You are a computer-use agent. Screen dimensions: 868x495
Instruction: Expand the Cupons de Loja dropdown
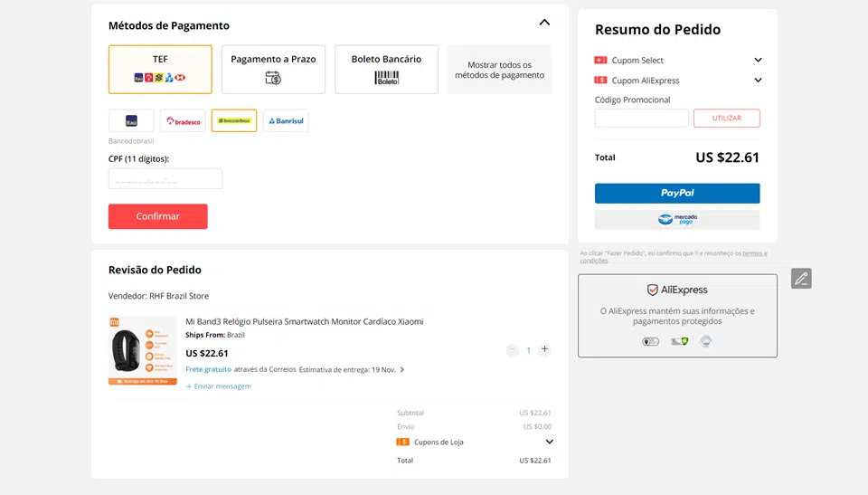[x=549, y=442]
